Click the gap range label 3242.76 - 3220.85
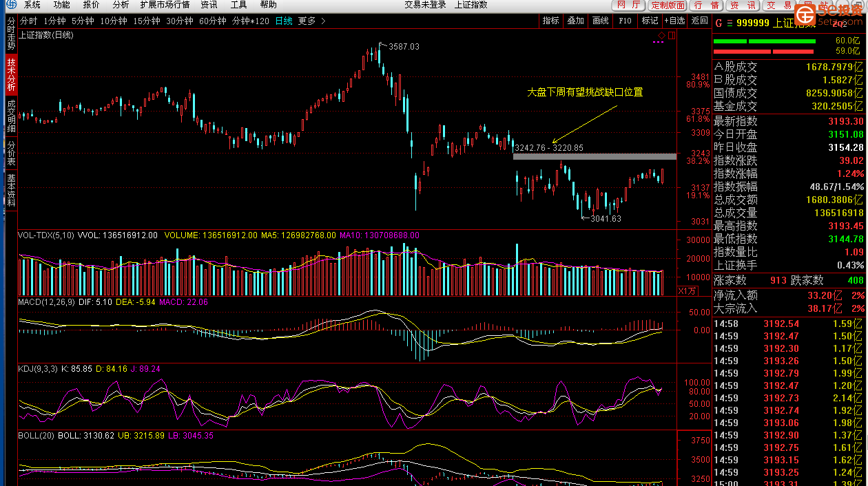 (x=549, y=147)
